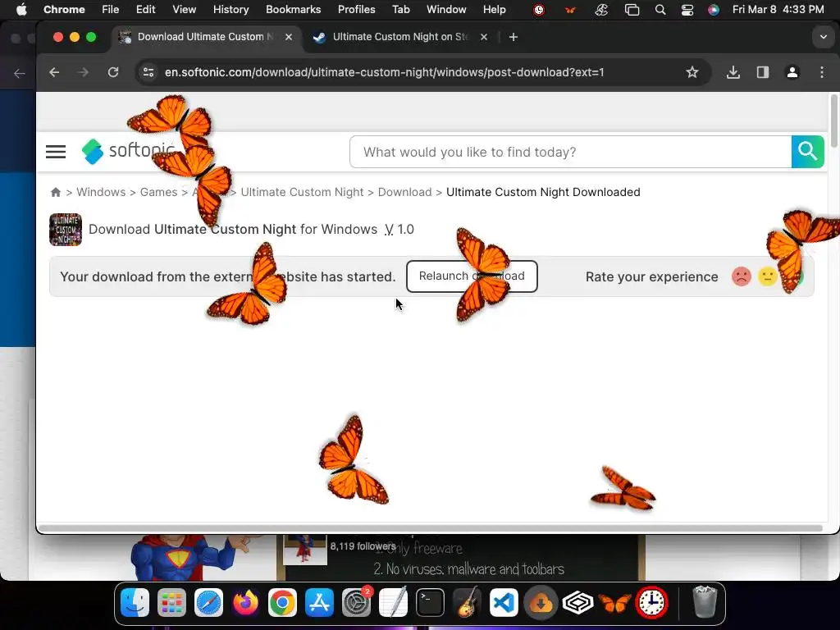Click the home icon in breadcrumb
The height and width of the screenshot is (630, 840).
point(55,192)
